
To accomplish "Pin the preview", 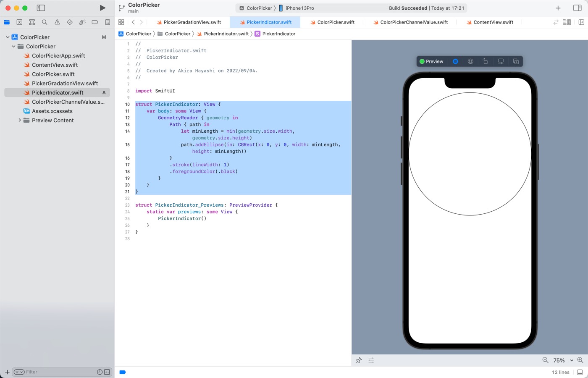I will (x=359, y=360).
